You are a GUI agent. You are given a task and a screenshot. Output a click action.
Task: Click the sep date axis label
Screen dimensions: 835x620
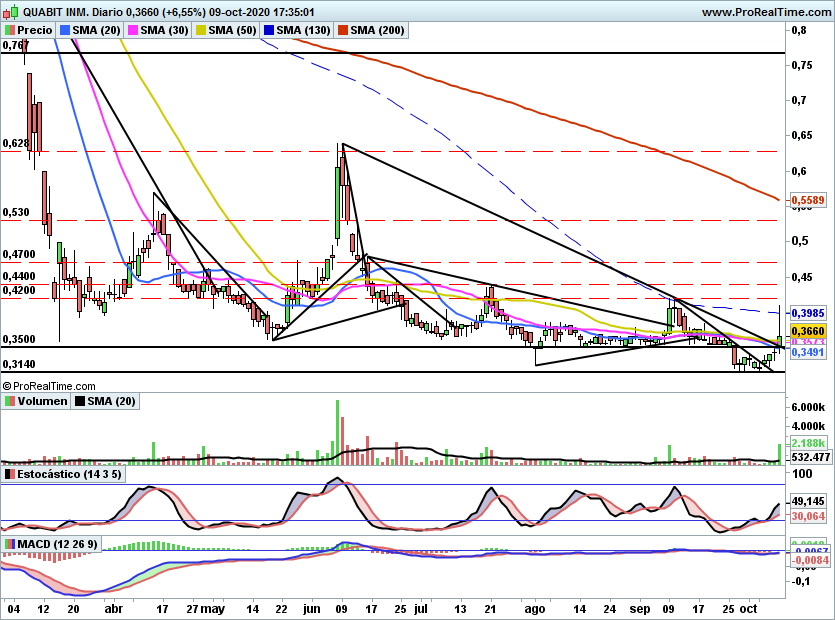tap(640, 609)
